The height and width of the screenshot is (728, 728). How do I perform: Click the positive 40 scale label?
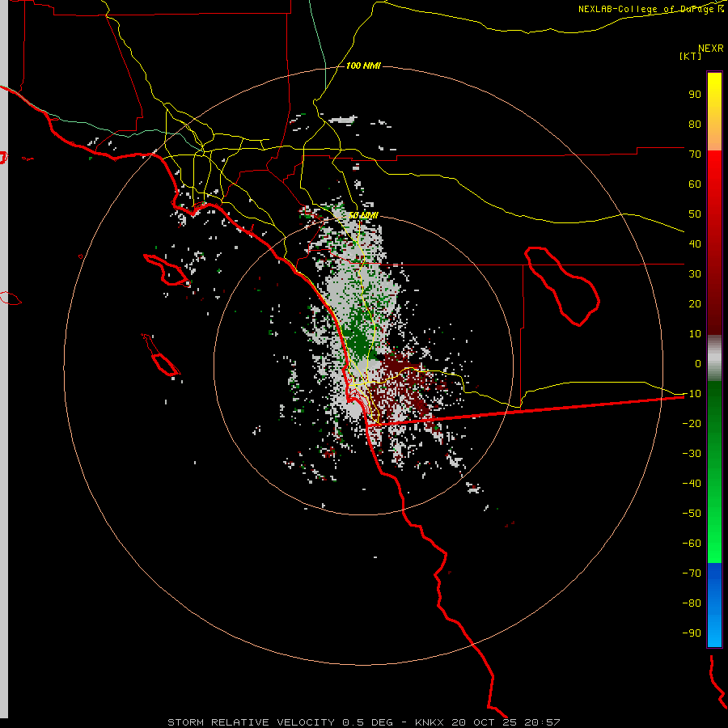695,243
